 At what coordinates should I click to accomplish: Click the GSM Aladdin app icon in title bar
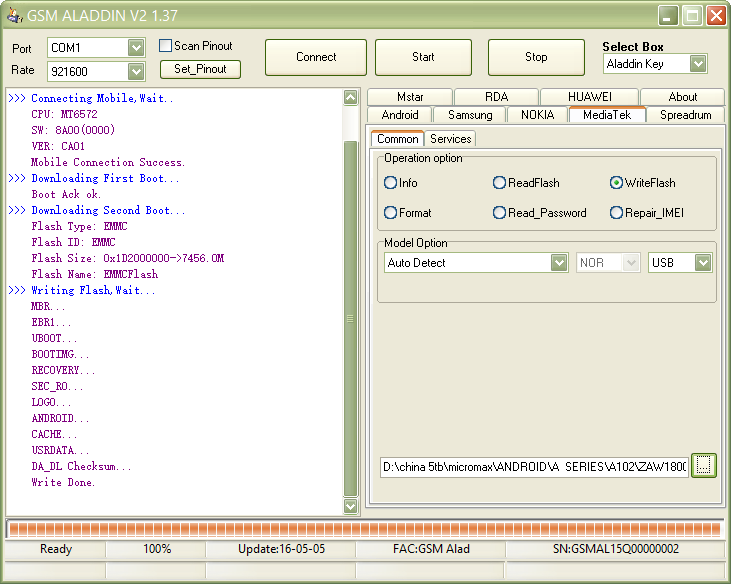click(x=14, y=15)
